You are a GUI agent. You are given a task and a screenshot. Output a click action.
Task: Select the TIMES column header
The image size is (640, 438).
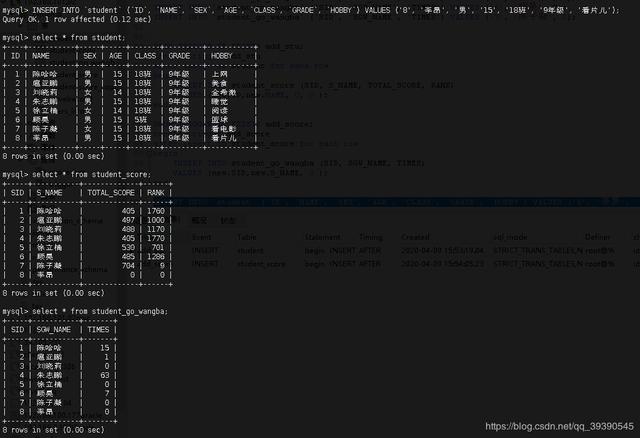98,329
